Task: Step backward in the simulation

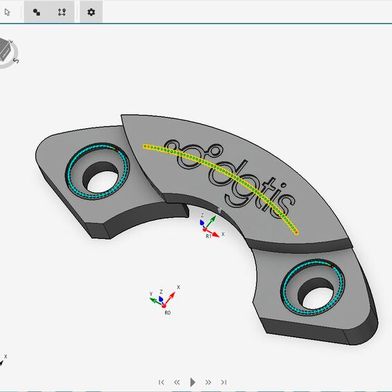Action: (x=177, y=382)
